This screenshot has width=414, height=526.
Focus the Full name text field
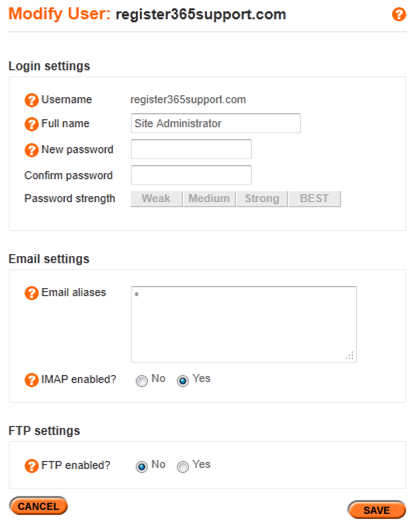pos(216,123)
